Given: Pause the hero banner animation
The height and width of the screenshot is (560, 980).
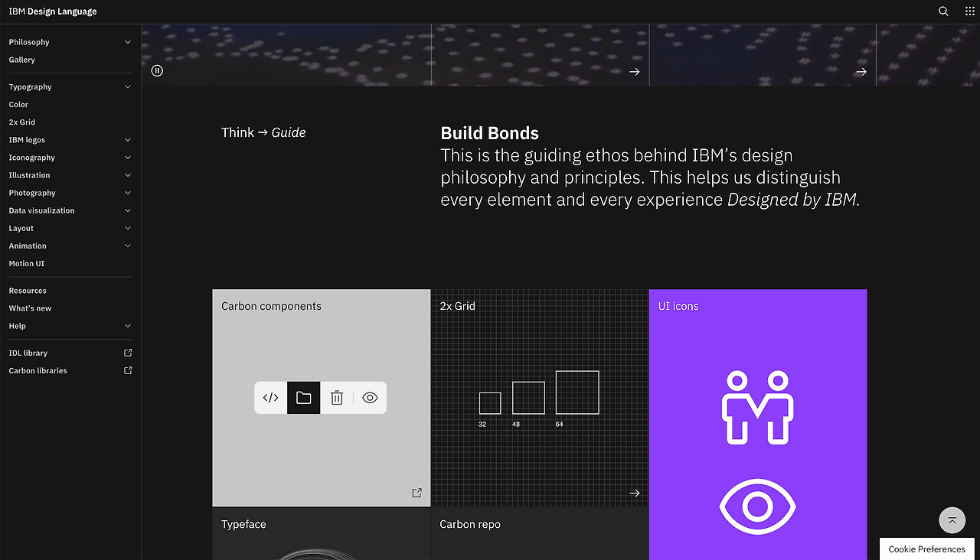Looking at the screenshot, I should coord(157,71).
